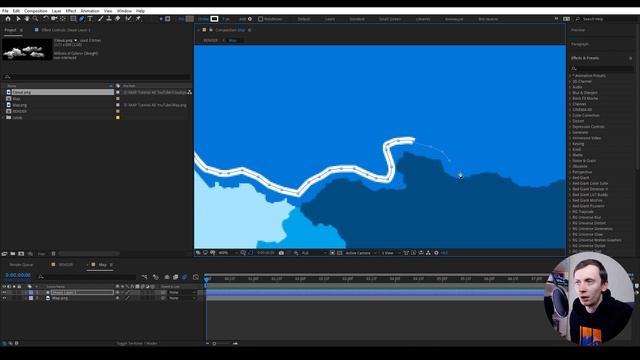Select the Zoom magnifier tool
Viewport: 640px width, 360px height.
[x=36, y=19]
